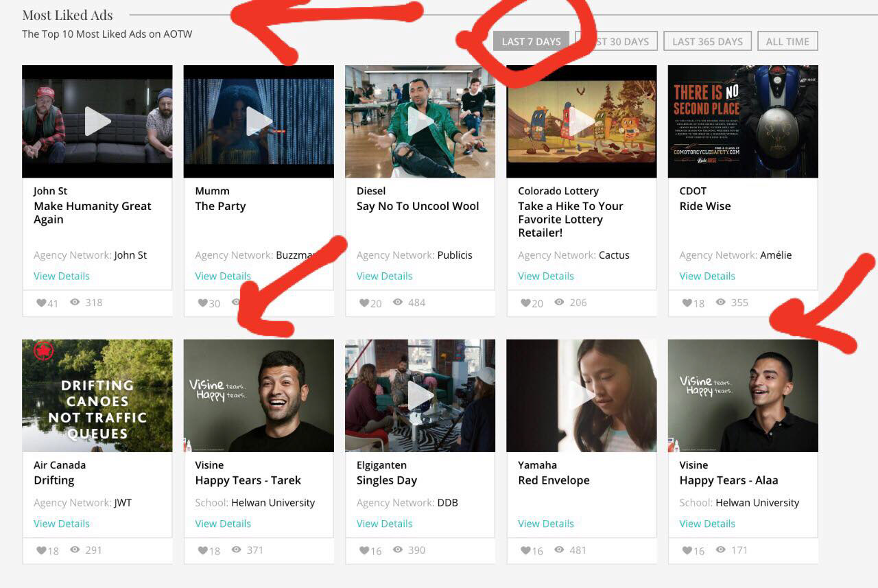Switch to ALL TIME tab
Viewport: 878px width, 588px height.
tap(787, 41)
